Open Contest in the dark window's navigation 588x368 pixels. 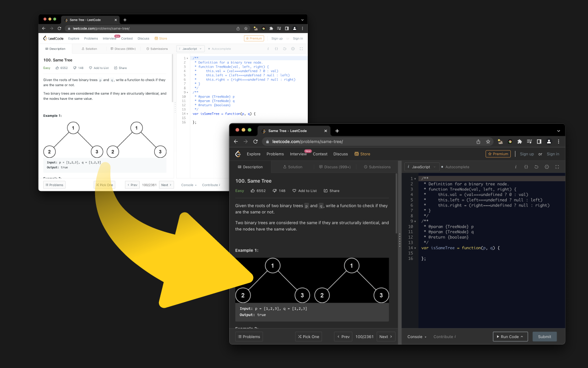point(320,154)
